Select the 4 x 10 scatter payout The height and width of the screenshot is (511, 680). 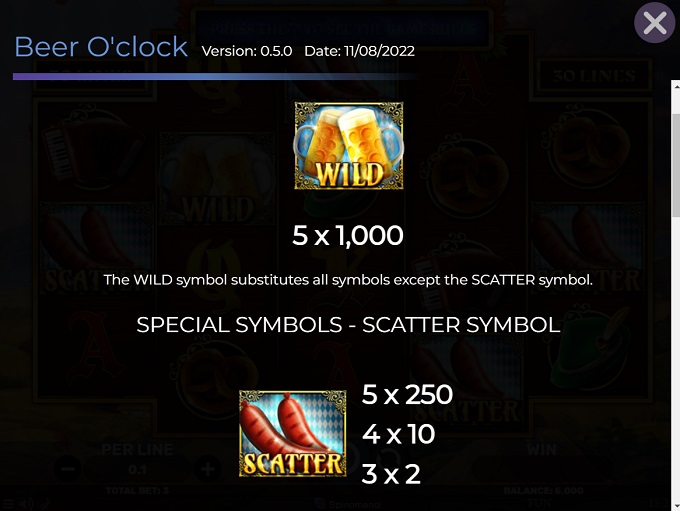coord(398,434)
